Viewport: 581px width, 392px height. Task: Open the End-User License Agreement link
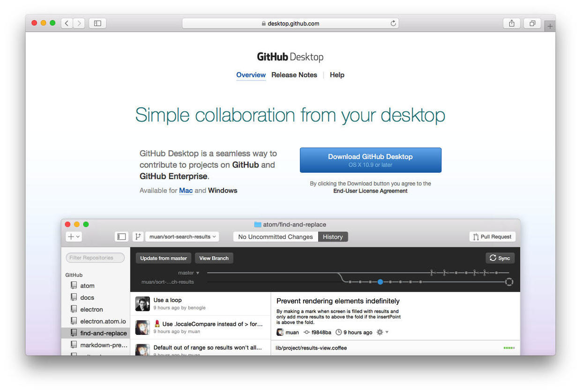pyautogui.click(x=370, y=191)
